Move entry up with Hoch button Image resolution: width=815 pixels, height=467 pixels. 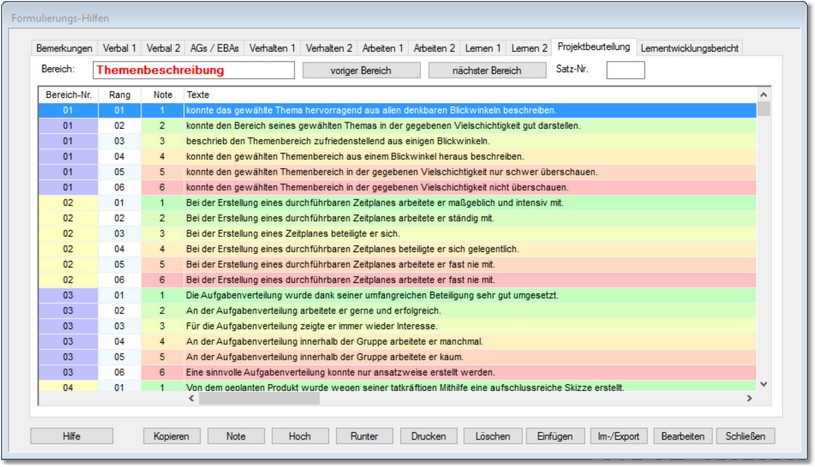300,436
